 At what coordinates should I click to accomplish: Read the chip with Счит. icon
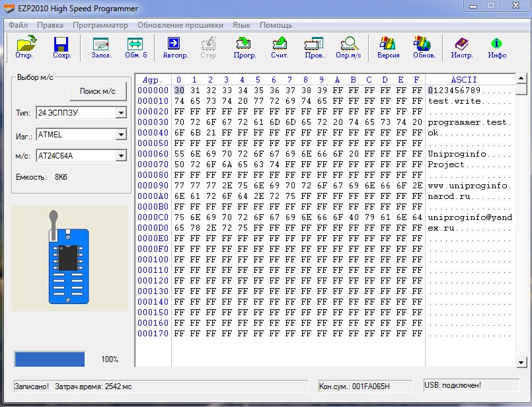click(280, 48)
